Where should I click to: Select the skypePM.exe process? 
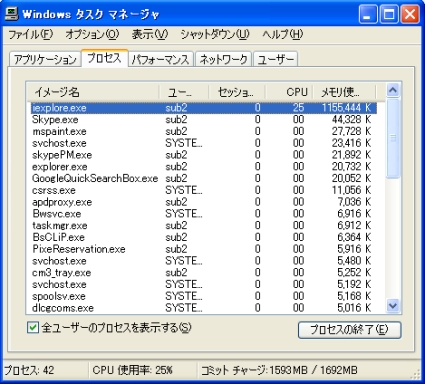point(204,155)
